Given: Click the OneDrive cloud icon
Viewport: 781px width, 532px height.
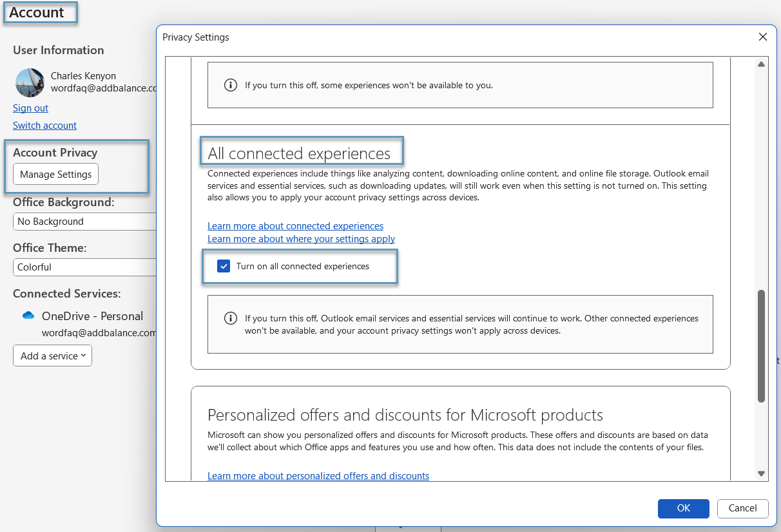Looking at the screenshot, I should pos(28,316).
